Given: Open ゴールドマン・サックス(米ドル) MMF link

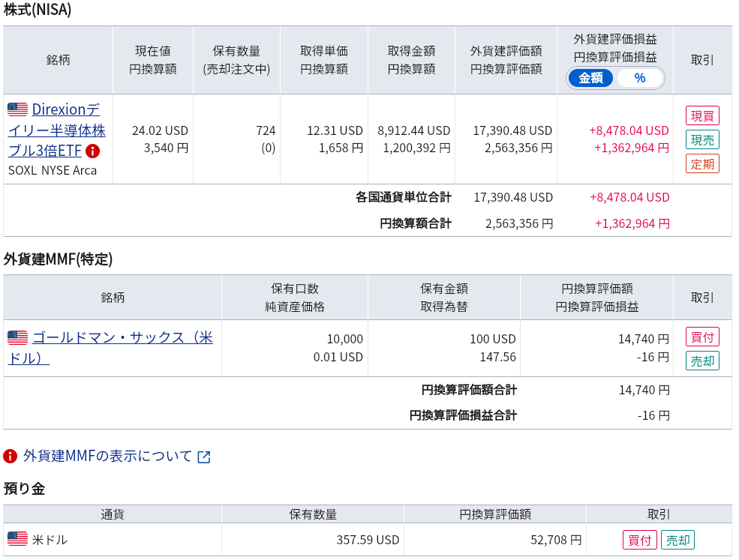Looking at the screenshot, I should tap(113, 347).
